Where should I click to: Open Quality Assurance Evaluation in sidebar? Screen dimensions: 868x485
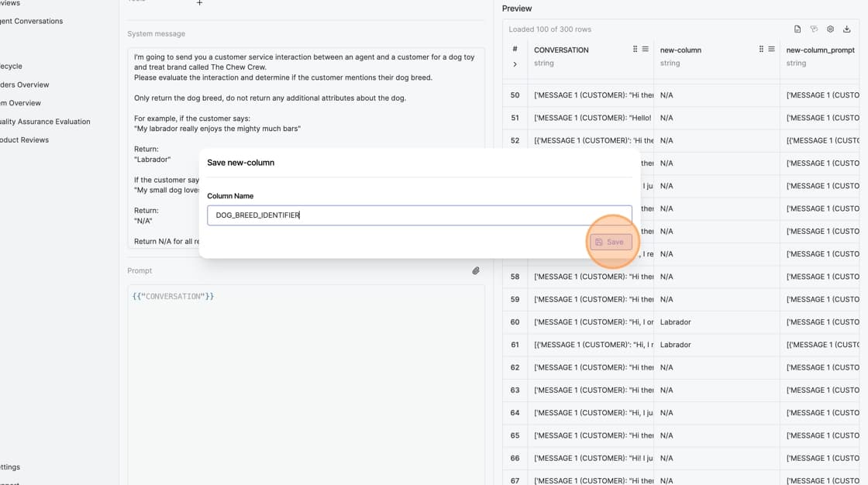tap(45, 122)
